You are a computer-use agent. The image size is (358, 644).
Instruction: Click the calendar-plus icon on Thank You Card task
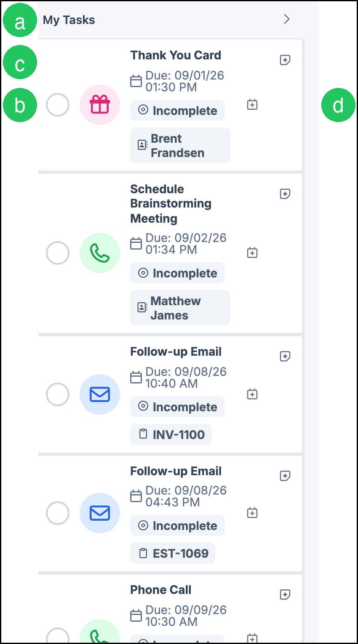252,104
